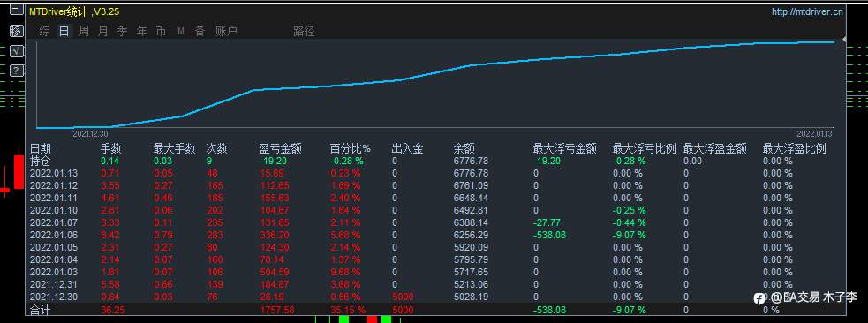Click the 余额 column header

(x=464, y=149)
